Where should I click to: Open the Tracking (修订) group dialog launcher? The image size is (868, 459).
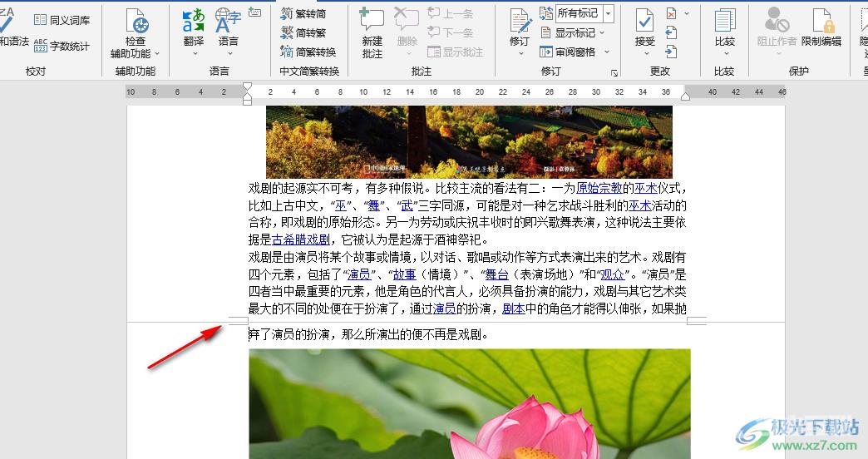pyautogui.click(x=614, y=72)
